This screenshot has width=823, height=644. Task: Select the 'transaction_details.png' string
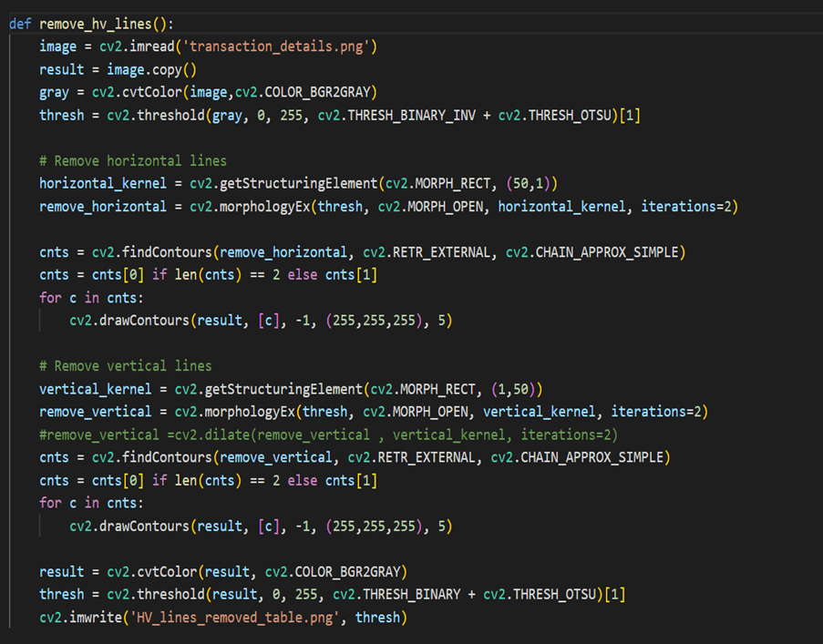[276, 46]
